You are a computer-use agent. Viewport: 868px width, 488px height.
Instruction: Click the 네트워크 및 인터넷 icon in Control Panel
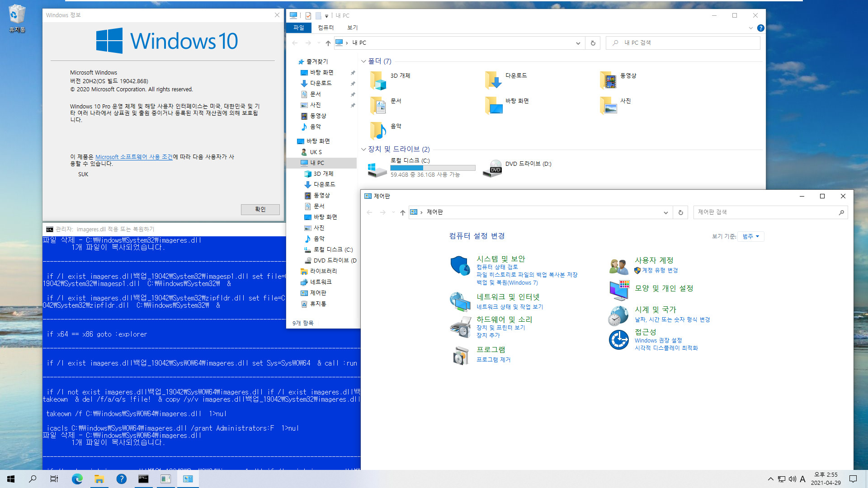(x=460, y=302)
